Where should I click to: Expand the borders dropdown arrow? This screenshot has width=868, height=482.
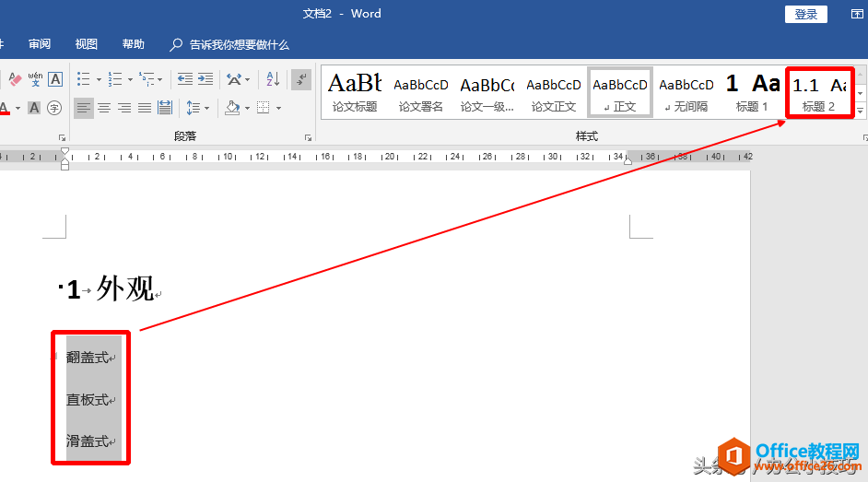coord(278,109)
